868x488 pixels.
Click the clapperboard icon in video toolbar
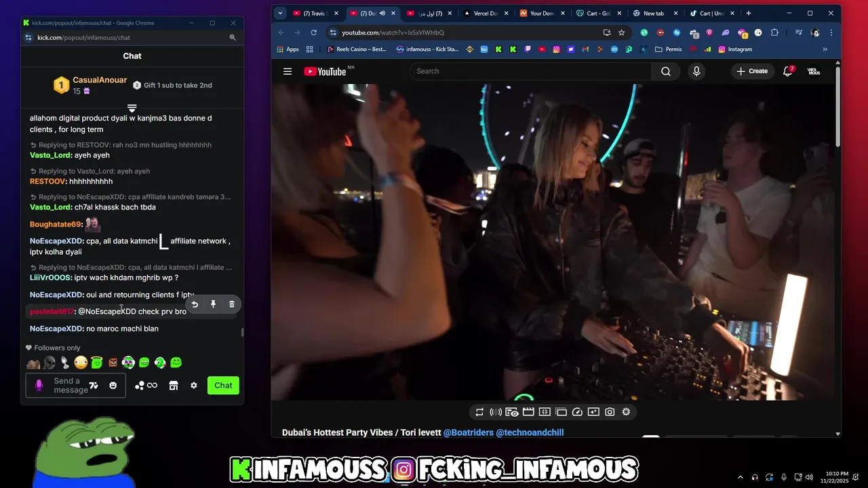(x=528, y=412)
